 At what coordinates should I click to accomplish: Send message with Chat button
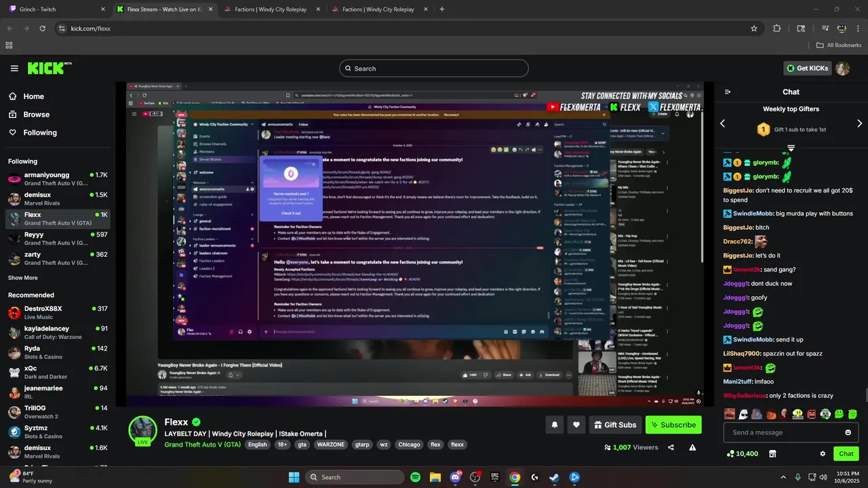pyautogui.click(x=846, y=454)
